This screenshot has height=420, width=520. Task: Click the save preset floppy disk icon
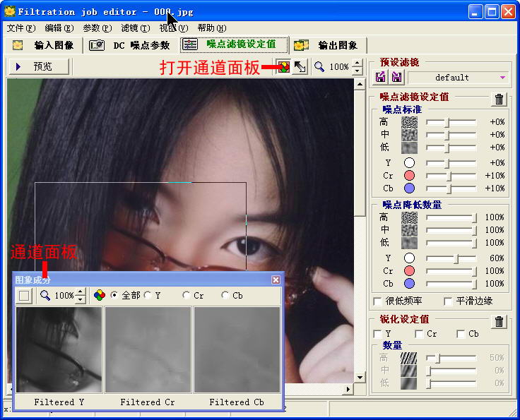point(396,77)
